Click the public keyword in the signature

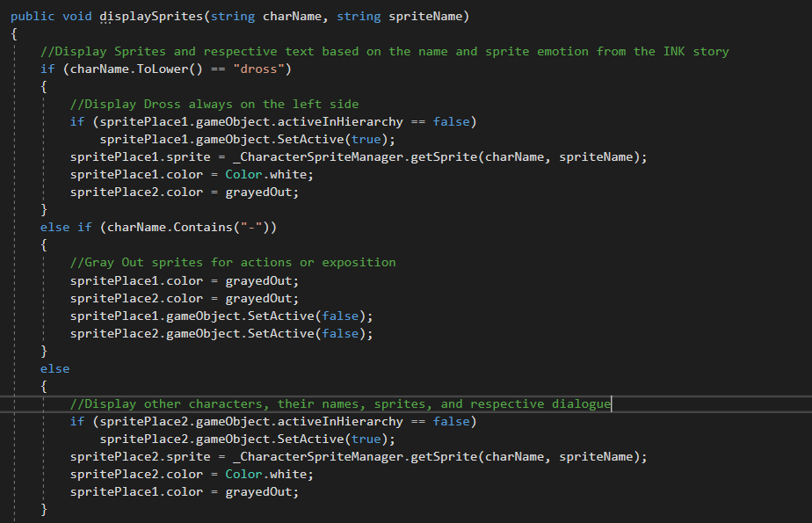(33, 16)
